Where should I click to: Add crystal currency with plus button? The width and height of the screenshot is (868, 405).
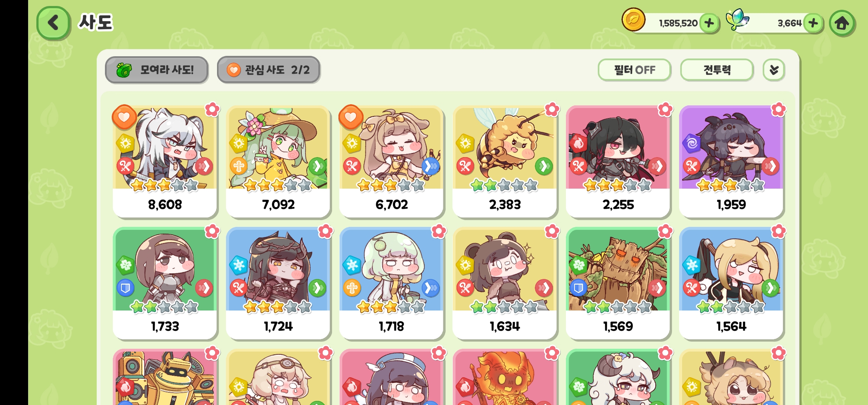click(813, 23)
